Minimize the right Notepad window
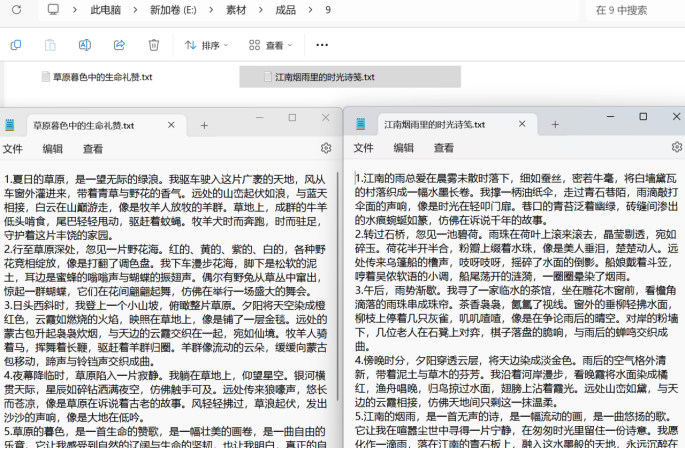The image size is (685, 449). 610,117
